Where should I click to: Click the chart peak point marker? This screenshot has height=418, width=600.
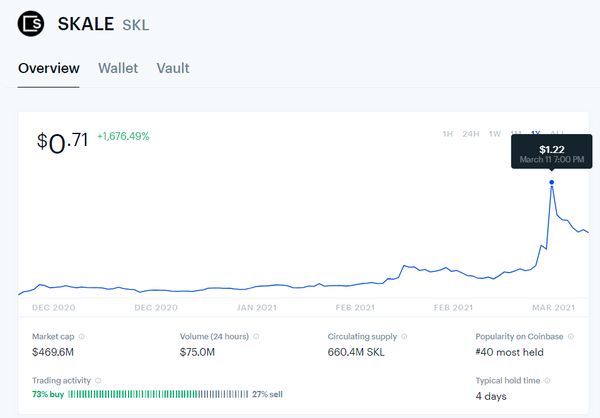click(551, 182)
